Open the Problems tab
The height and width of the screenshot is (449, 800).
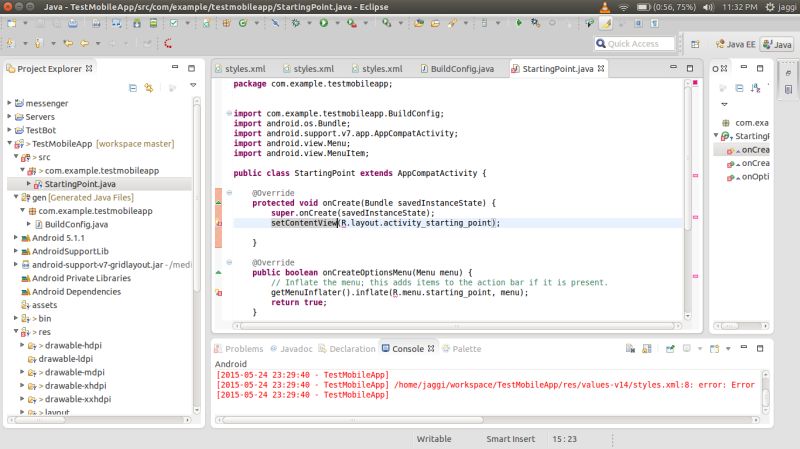[x=239, y=349]
